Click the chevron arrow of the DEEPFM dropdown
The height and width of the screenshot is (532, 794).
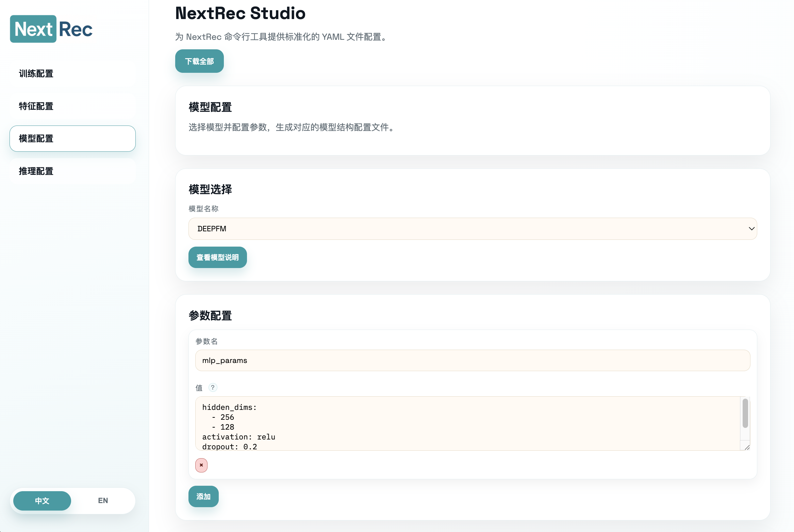click(x=751, y=229)
